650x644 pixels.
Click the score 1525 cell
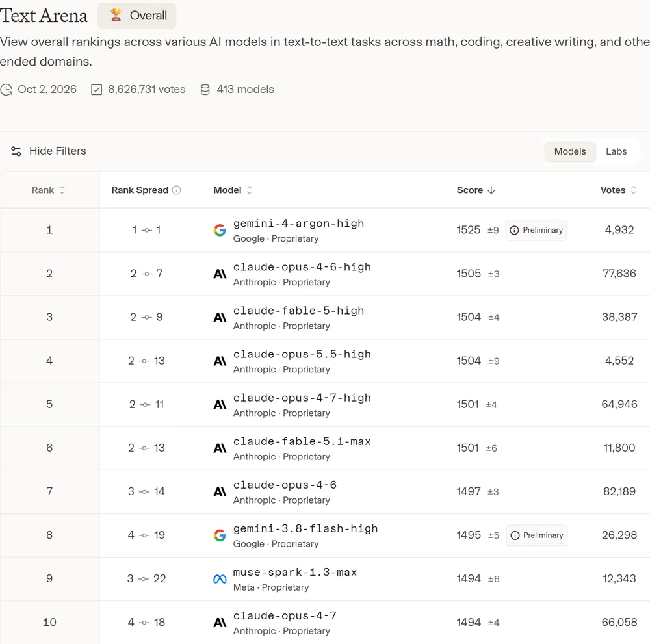(469, 230)
